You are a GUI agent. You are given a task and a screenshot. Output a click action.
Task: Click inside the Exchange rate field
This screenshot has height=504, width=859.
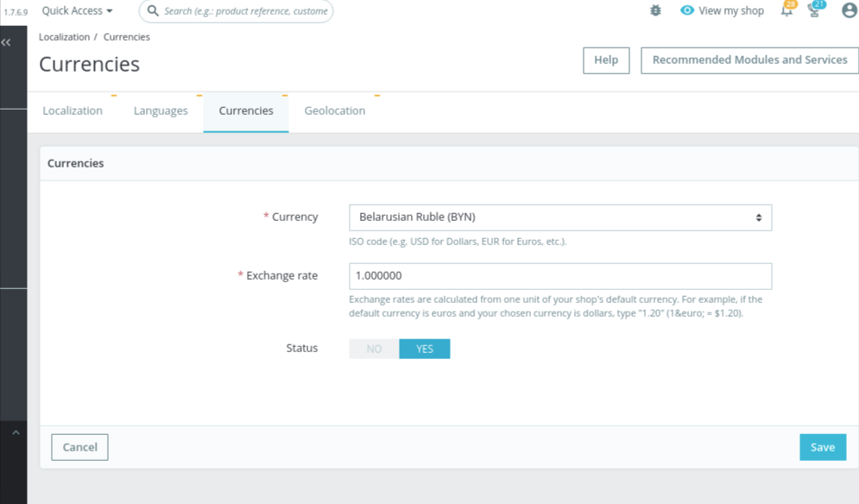pyautogui.click(x=559, y=275)
